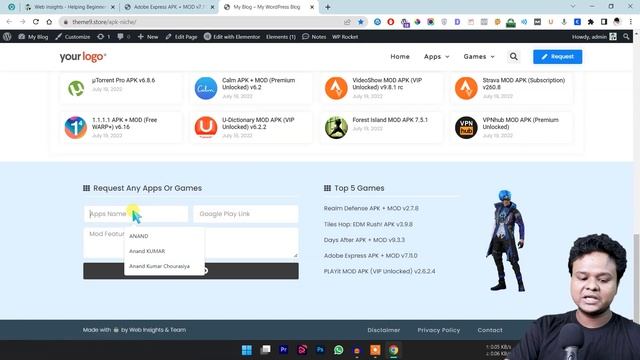Screen dimensions: 640x360
Task: Open the Disclaimer footer link
Action: (384, 330)
